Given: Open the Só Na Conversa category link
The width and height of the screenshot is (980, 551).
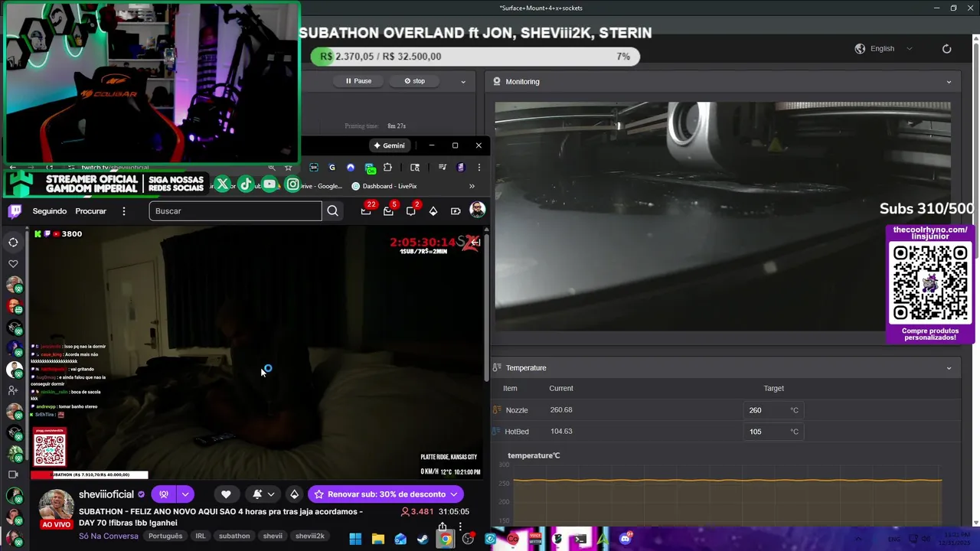Looking at the screenshot, I should [109, 536].
